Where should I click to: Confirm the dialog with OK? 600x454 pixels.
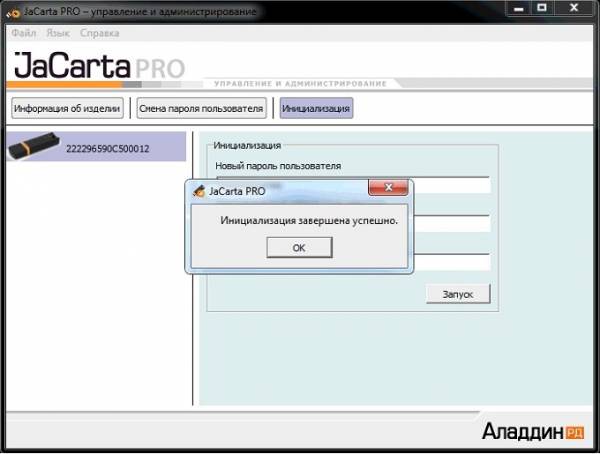point(299,247)
